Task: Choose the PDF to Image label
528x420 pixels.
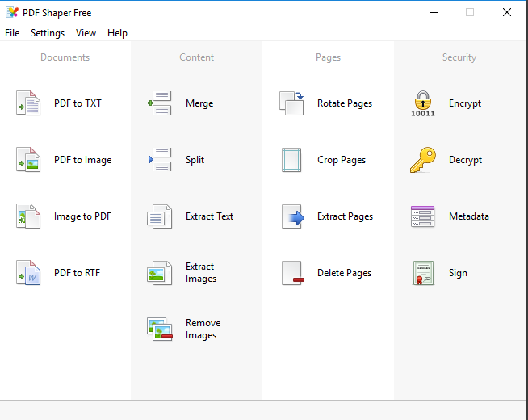Action: point(83,160)
